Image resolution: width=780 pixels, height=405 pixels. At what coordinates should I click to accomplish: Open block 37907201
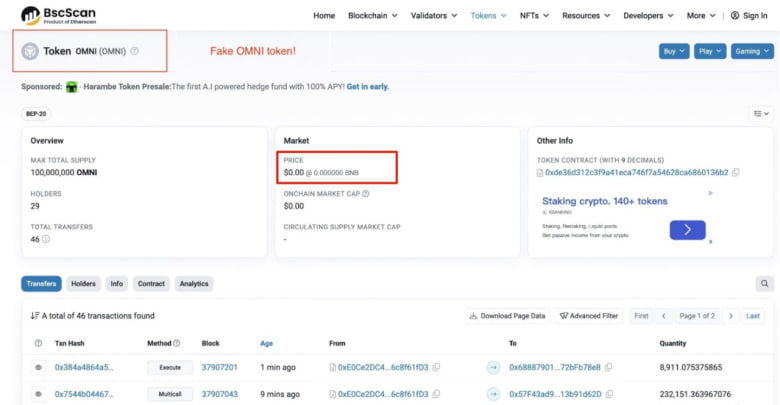pyautogui.click(x=219, y=367)
